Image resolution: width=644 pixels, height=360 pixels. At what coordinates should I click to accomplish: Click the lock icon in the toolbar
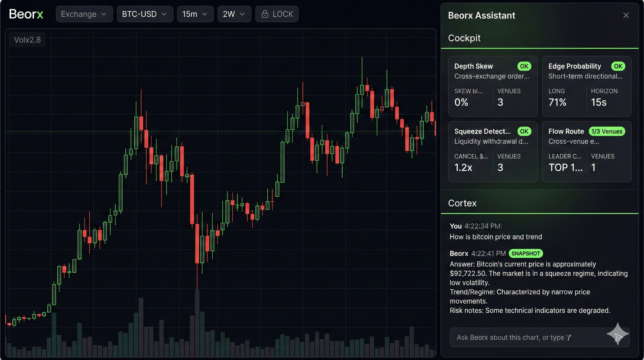click(x=265, y=14)
